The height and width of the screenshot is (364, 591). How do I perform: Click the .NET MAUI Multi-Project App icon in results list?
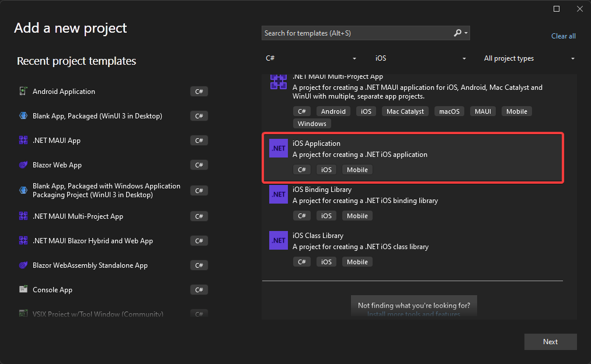tap(279, 81)
